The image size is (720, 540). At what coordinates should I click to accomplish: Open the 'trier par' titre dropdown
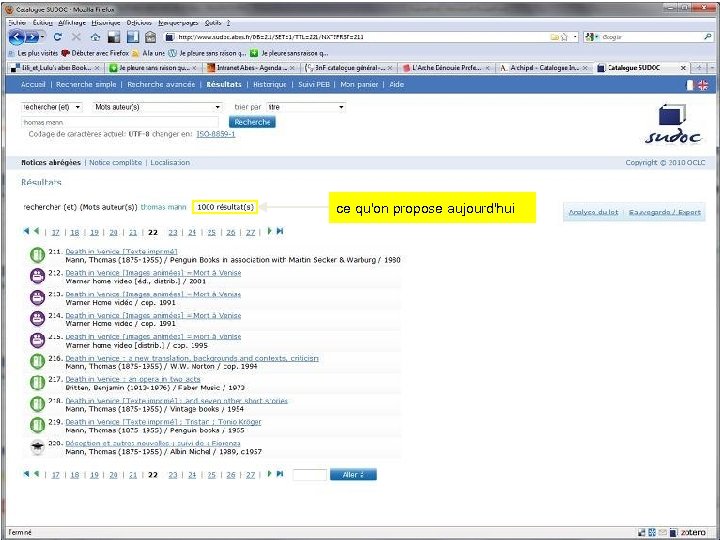point(306,107)
